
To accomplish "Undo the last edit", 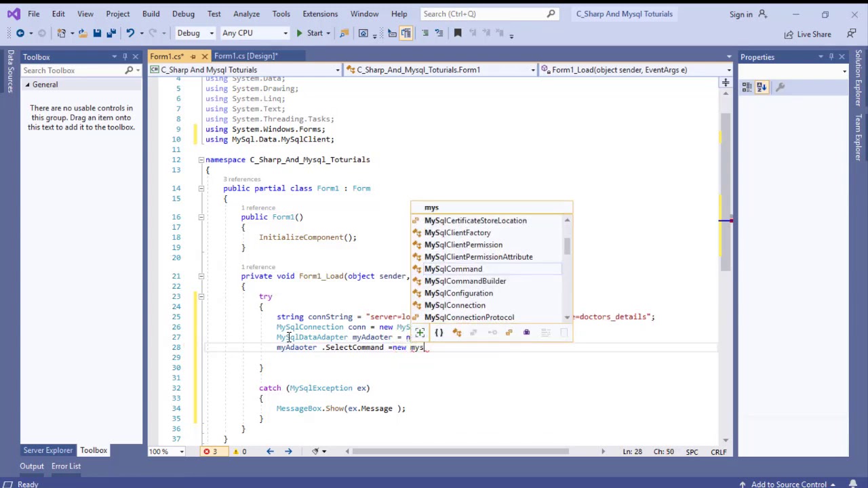I will pos(130,33).
